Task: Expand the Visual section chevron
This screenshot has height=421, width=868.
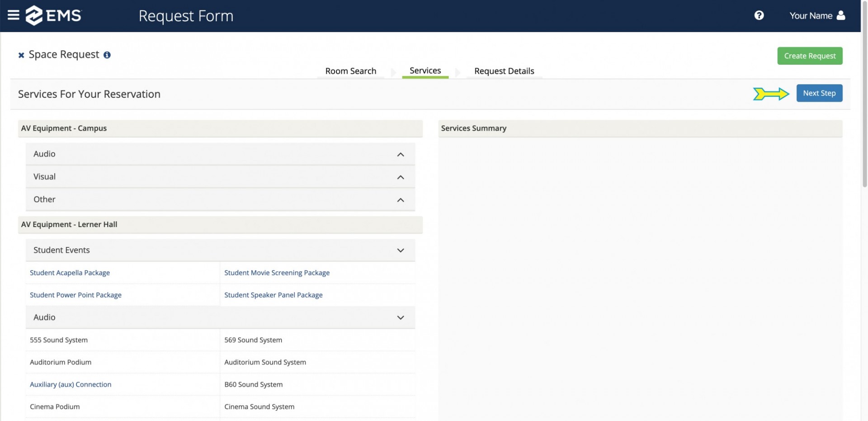Action: tap(401, 177)
